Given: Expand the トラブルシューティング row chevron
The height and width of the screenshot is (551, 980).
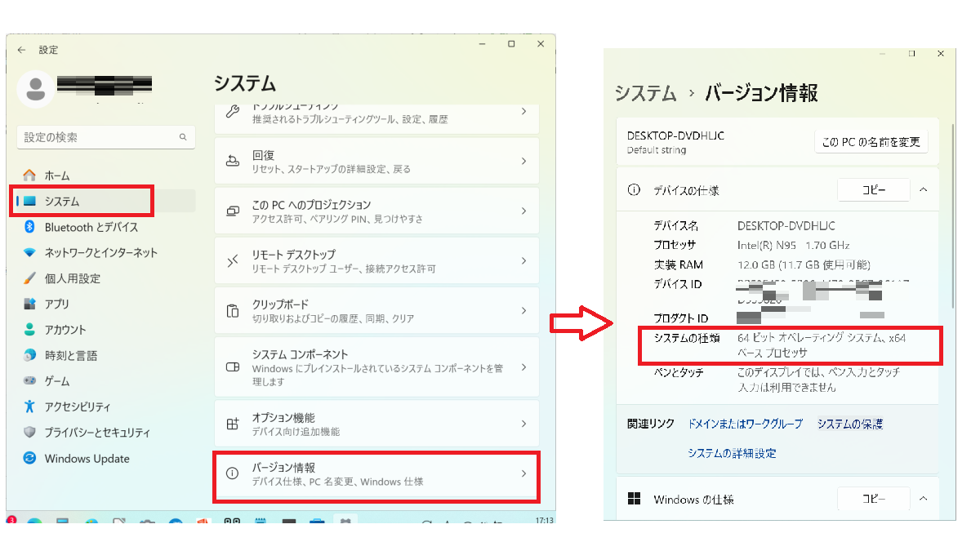Looking at the screenshot, I should click(523, 112).
